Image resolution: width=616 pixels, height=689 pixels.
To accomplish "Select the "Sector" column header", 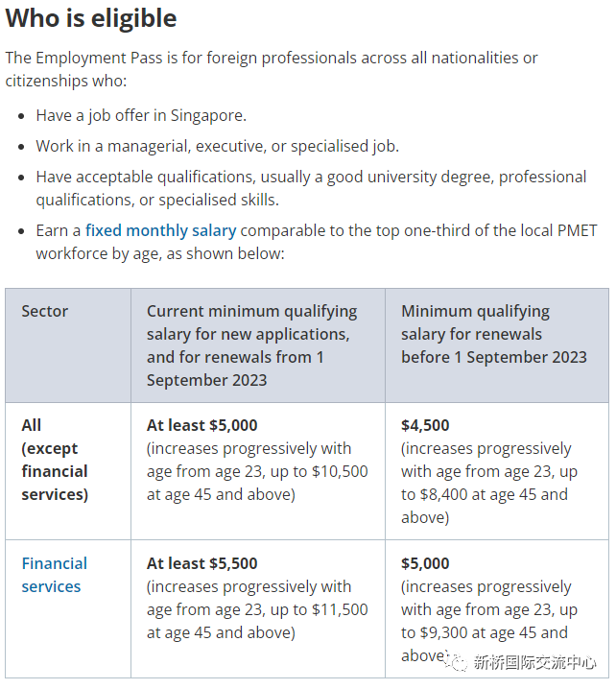I will point(45,311).
